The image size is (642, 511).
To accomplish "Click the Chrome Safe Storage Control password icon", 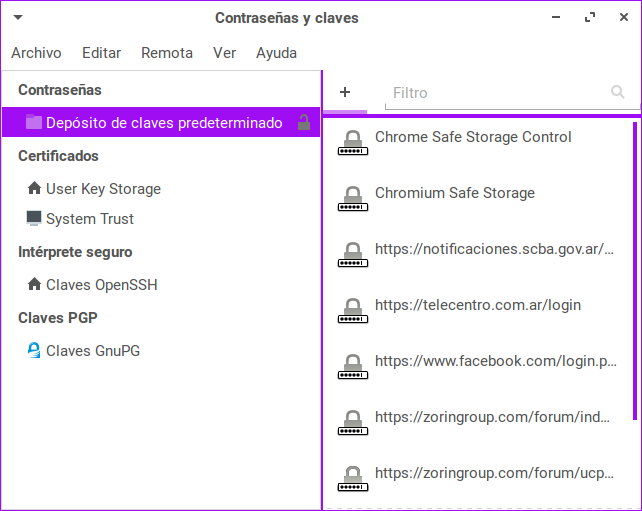I will 351,141.
